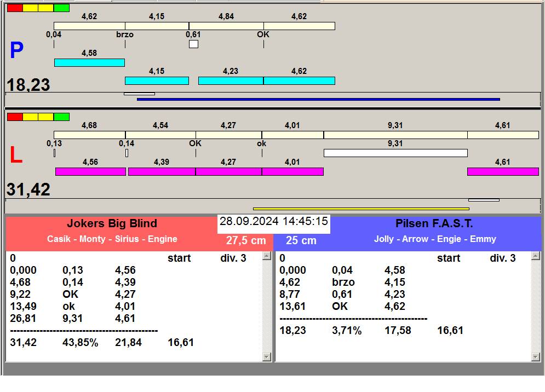Click the up arrow of the Jokers list scrollbar
The width and height of the screenshot is (545, 392).
(267, 256)
